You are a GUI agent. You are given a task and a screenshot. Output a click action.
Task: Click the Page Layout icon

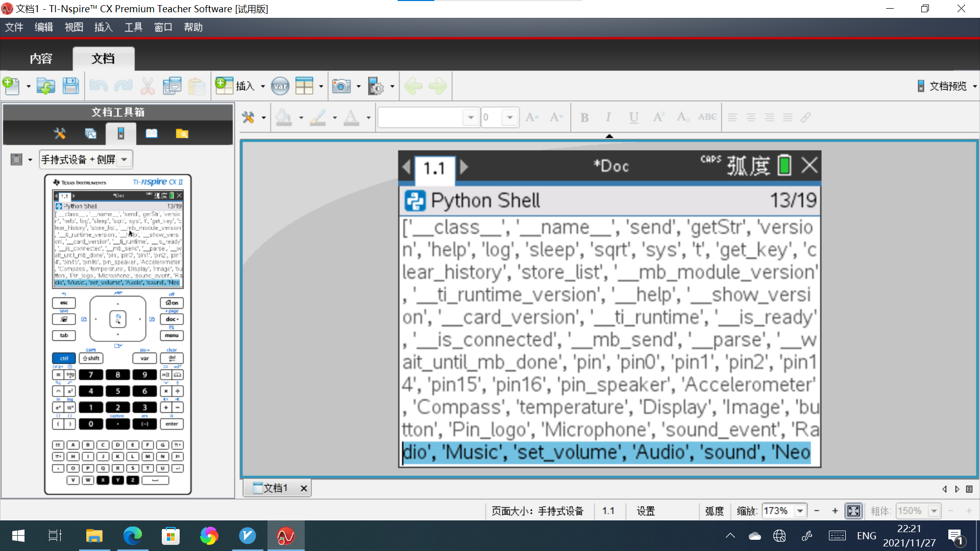pos(304,86)
